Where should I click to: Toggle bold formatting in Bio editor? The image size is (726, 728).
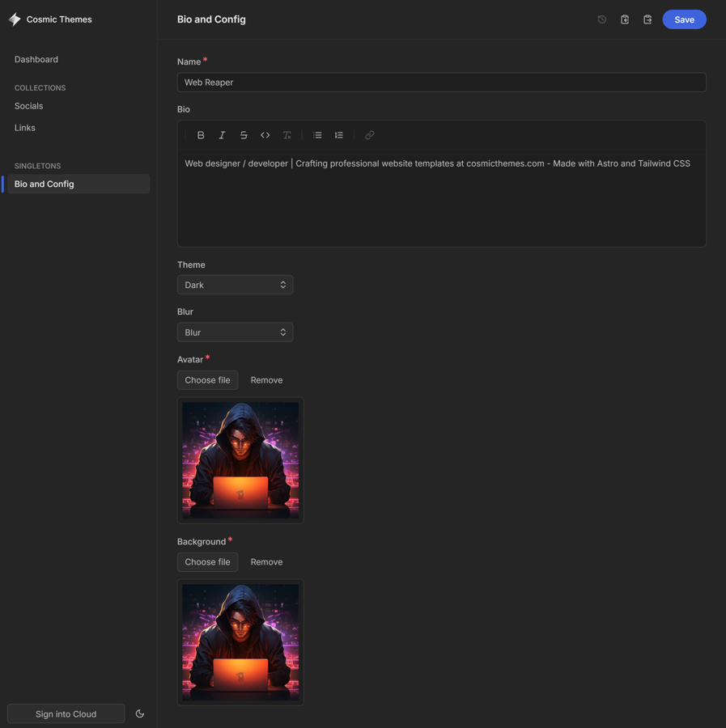pyautogui.click(x=201, y=135)
